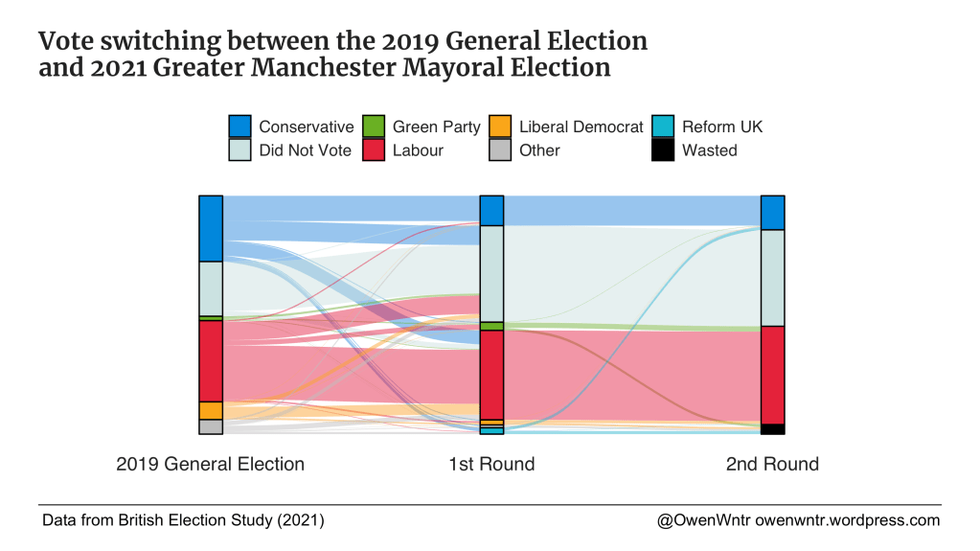Click the Conservative blue legend swatch
Viewport: 980px width, 551px height.
coord(239,126)
